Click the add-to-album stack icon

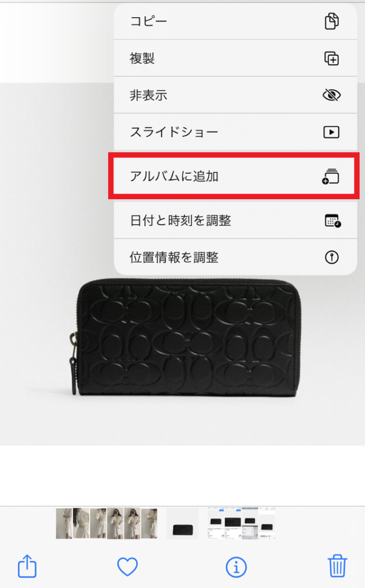pyautogui.click(x=331, y=176)
